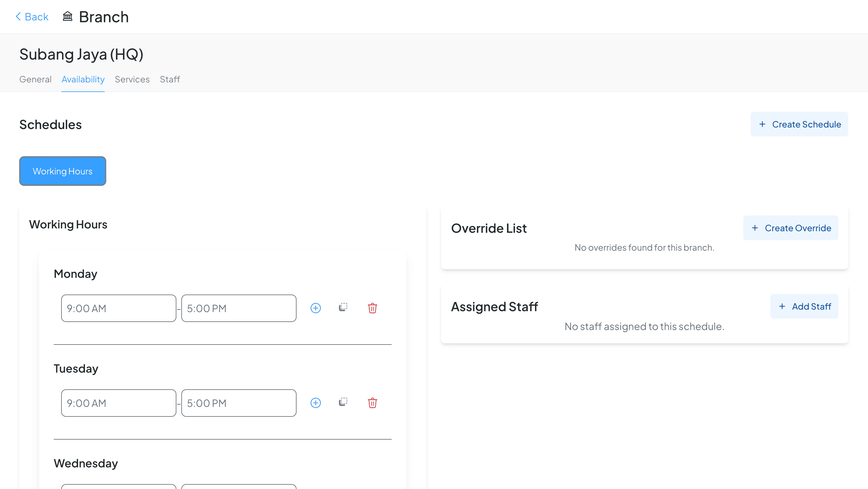Select the Working Hours schedule chip

[x=63, y=171]
